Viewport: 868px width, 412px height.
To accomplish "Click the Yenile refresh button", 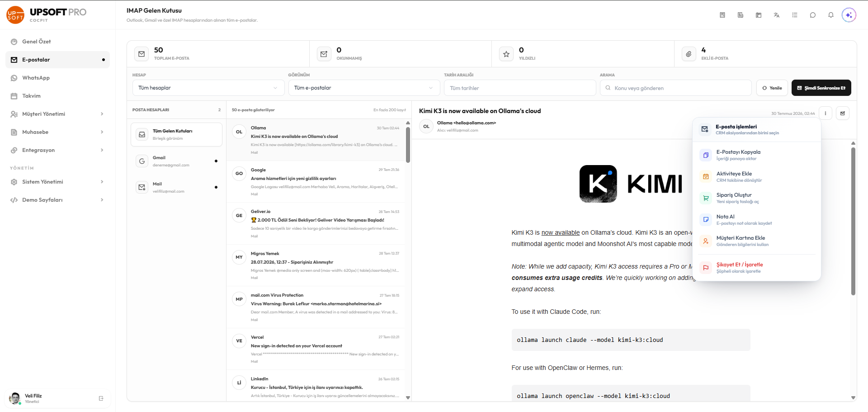I will point(772,88).
